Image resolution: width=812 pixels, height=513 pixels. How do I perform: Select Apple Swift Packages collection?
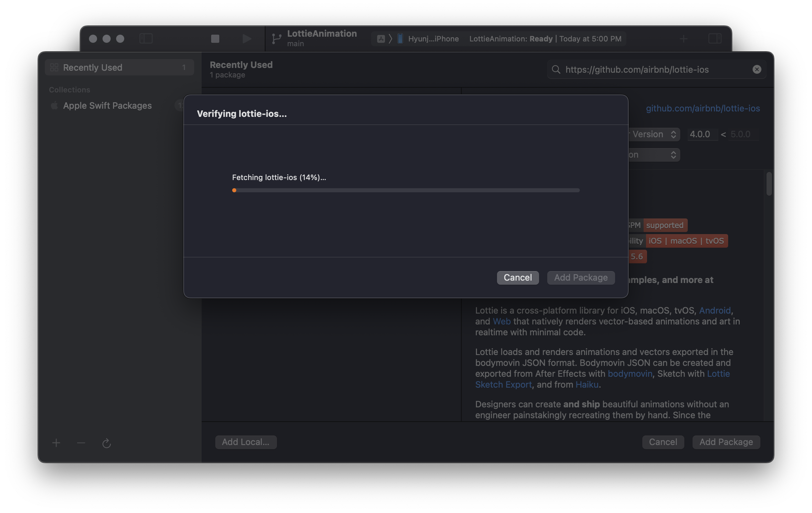[x=107, y=106]
